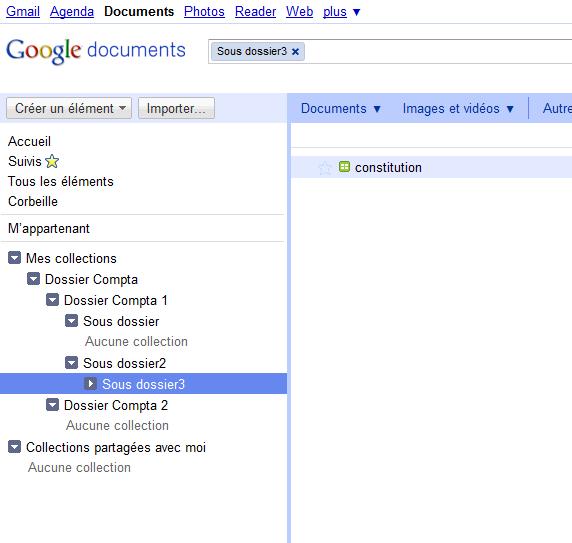Viewport: 572px width, 543px height.
Task: Select 'Collections partagées avec moi' label
Action: pyautogui.click(x=116, y=447)
